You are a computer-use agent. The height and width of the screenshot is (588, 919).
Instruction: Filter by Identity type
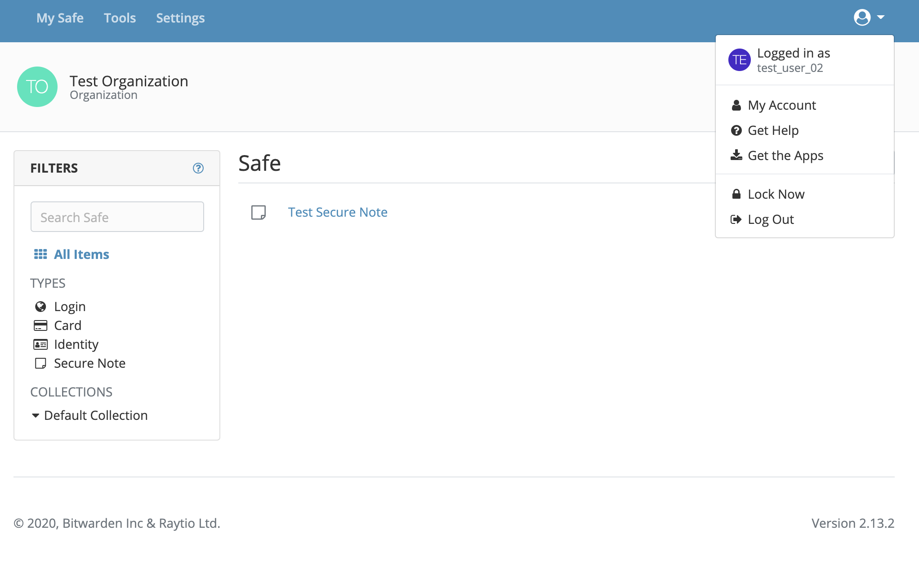point(76,344)
